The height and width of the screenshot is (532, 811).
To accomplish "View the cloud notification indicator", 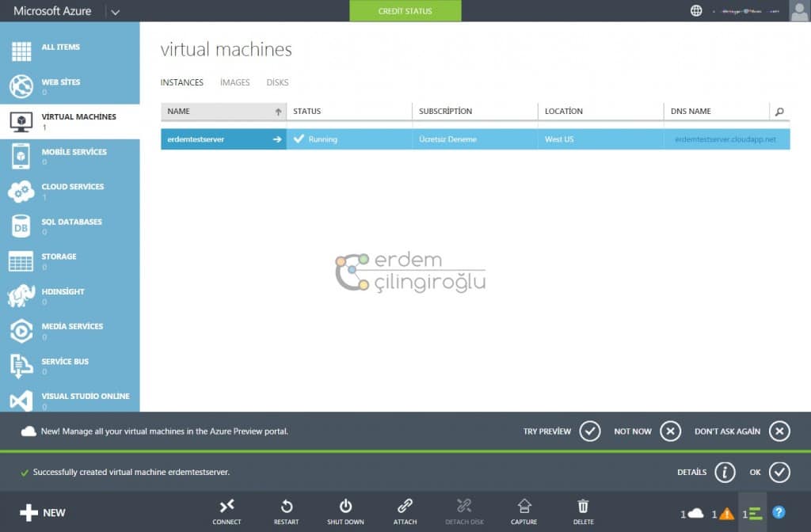I will (692, 513).
